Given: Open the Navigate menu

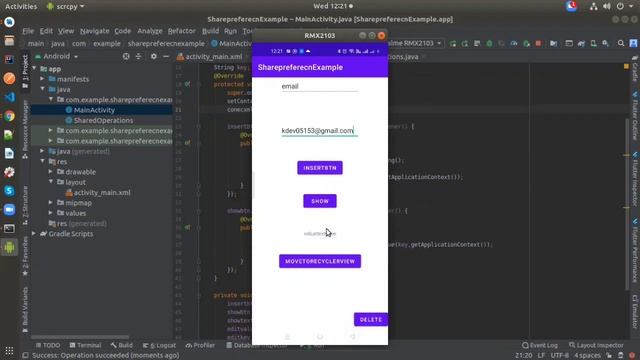Looking at the screenshot, I should click(x=95, y=31).
